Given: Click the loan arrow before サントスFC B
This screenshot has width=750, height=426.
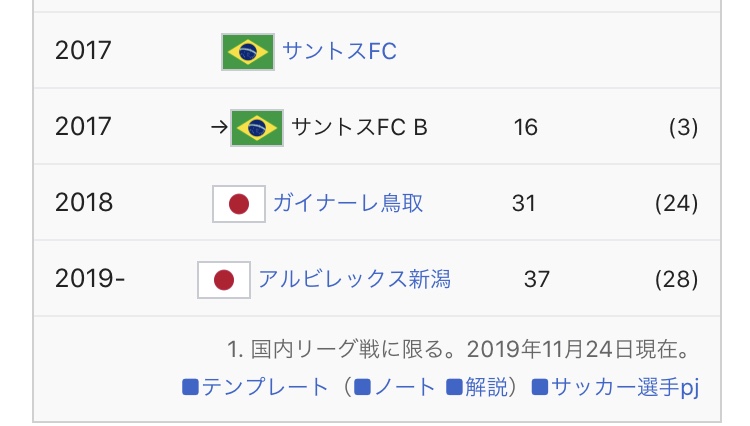Looking at the screenshot, I should (x=219, y=128).
